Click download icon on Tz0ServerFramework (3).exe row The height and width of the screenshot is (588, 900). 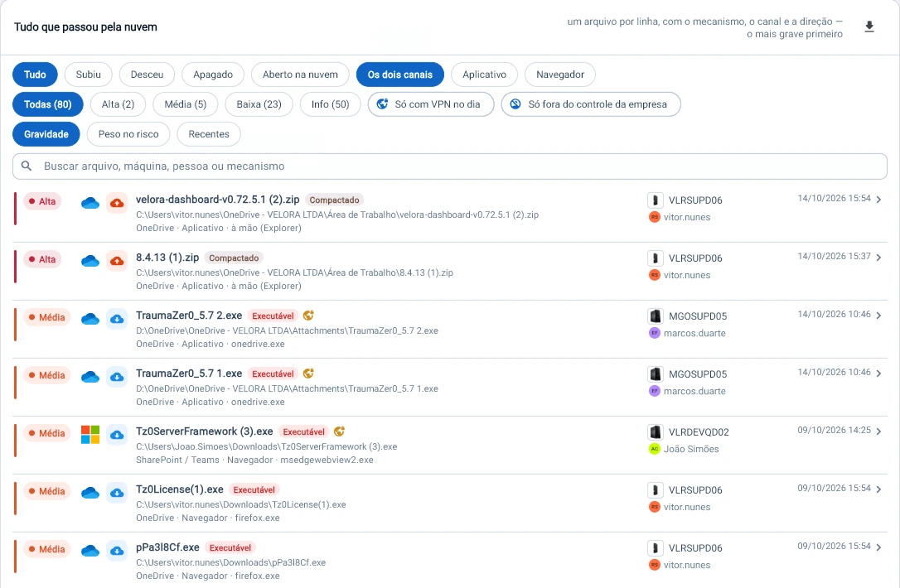click(117, 435)
